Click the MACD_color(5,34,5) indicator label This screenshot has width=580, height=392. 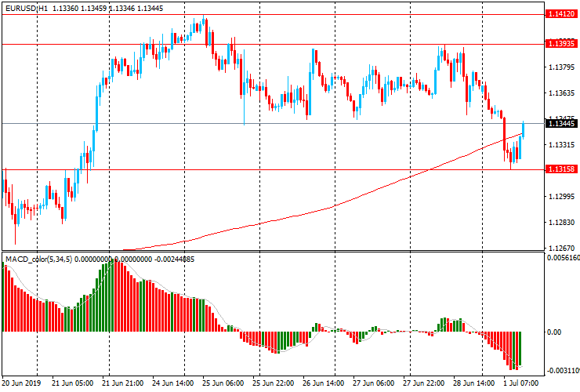pos(39,259)
